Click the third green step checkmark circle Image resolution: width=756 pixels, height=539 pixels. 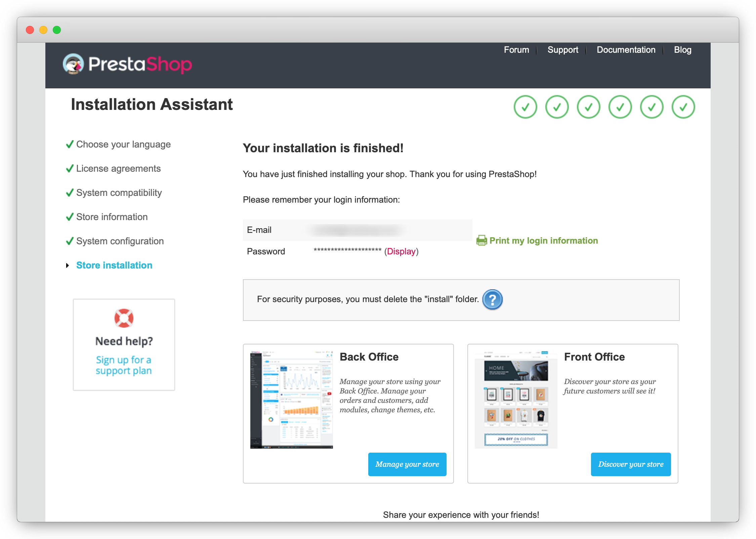pos(588,107)
